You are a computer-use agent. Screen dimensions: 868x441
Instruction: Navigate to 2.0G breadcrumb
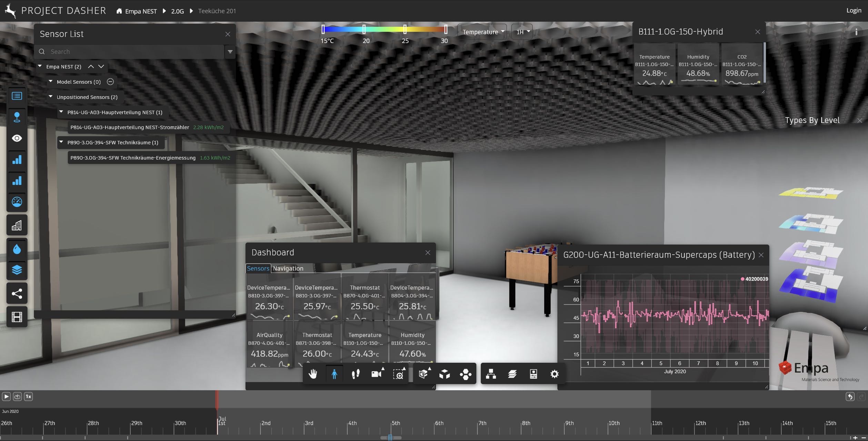[177, 11]
